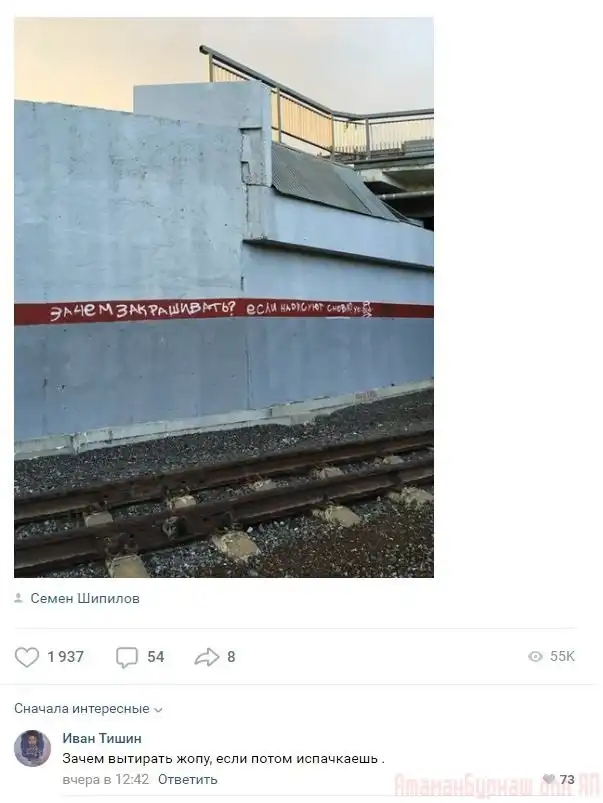The width and height of the screenshot is (603, 803).
Task: Open the comment timestamp вчера в 12:42
Action: [106, 779]
